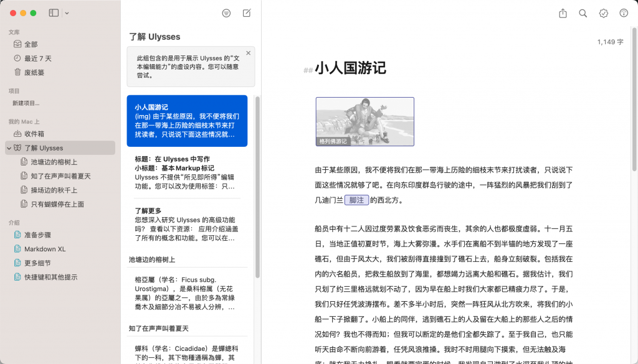Show sheets from 最近 7 天
The image size is (638, 364).
[35, 57]
